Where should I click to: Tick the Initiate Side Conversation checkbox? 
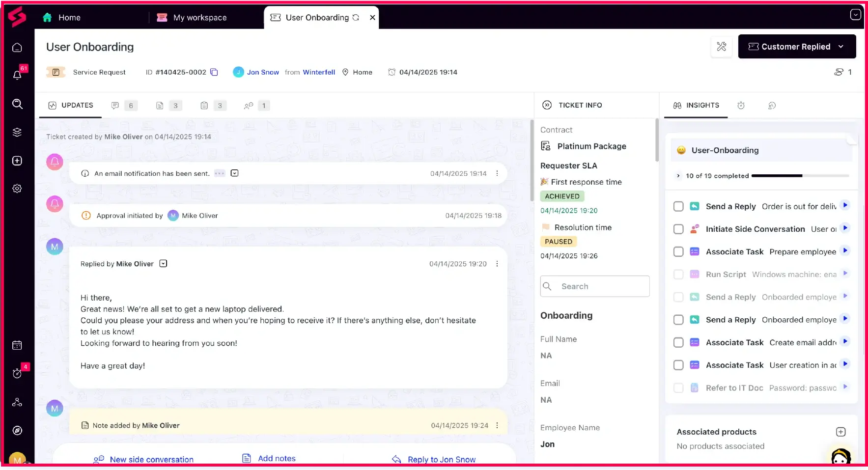click(678, 229)
